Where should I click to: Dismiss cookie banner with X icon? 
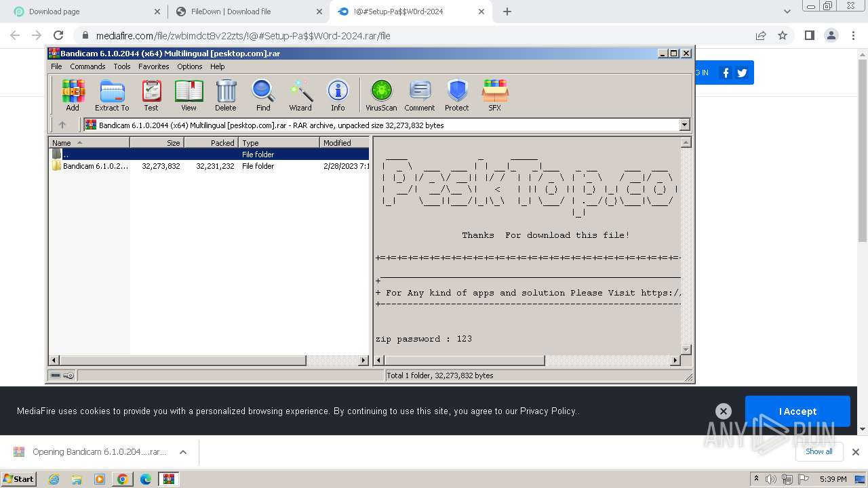724,411
